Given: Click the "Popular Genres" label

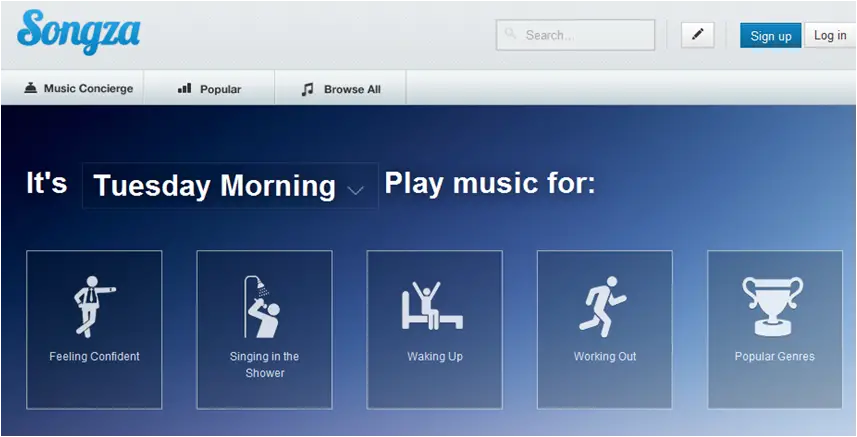Looking at the screenshot, I should tap(775, 357).
